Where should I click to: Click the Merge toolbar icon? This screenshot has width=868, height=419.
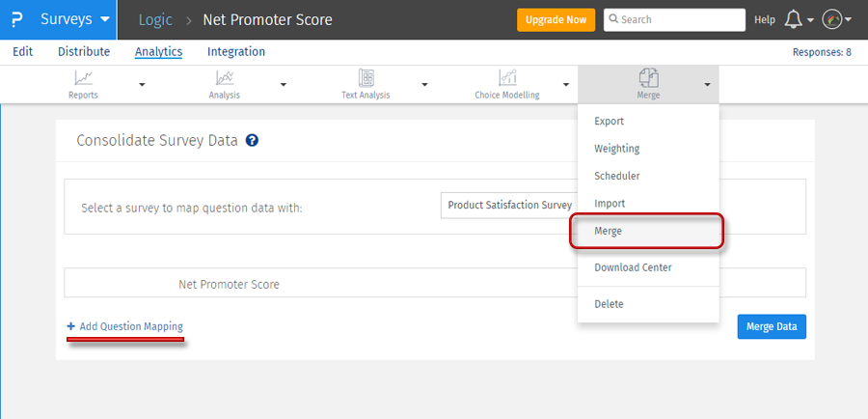[x=648, y=79]
